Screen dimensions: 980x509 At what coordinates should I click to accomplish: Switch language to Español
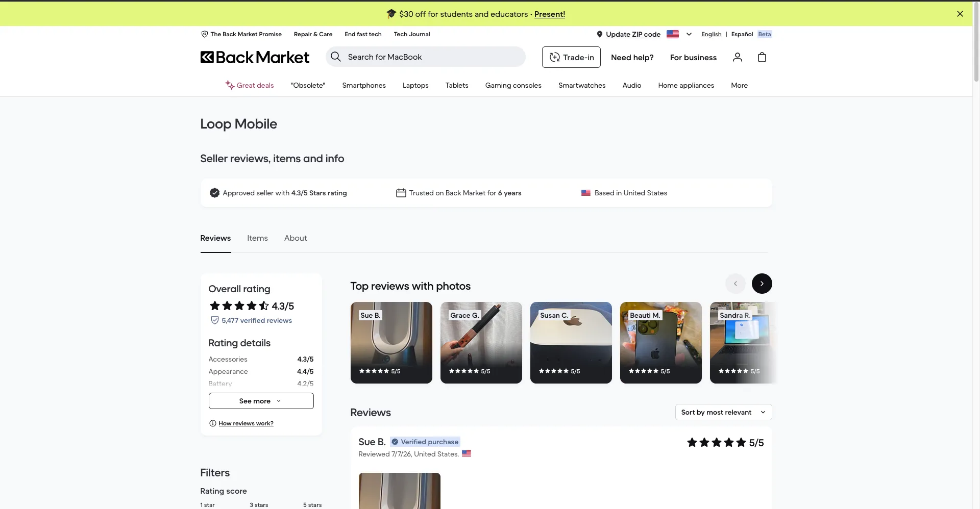[742, 34]
